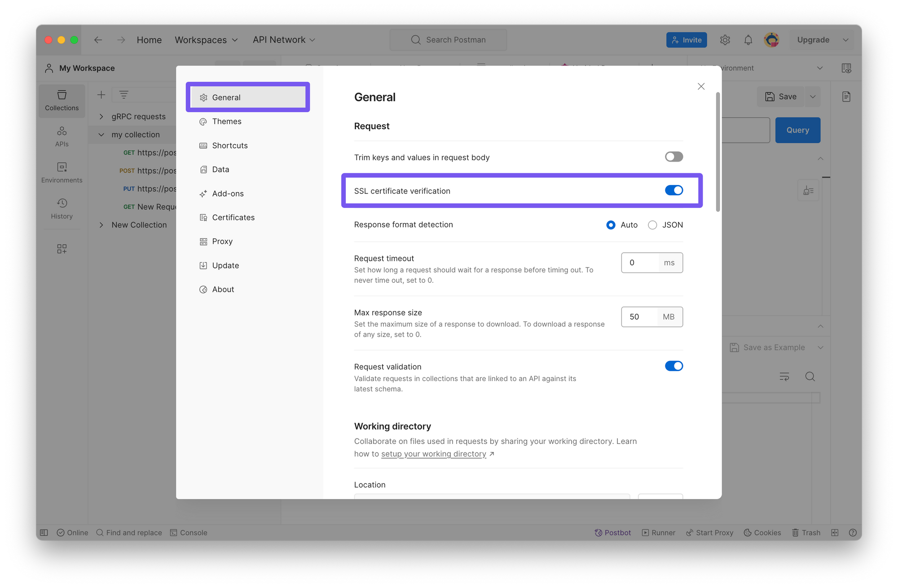Click the Max response size MB field
Viewport: 898px width, 588px height.
click(652, 317)
